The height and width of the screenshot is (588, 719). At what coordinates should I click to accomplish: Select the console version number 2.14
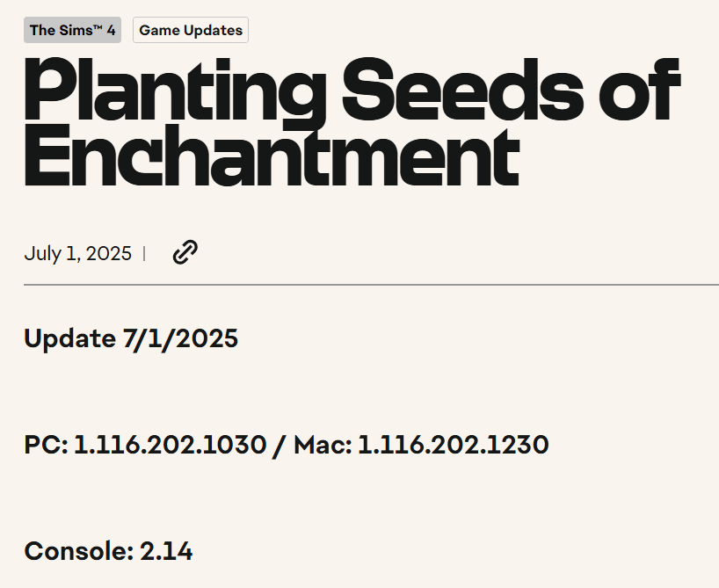pos(167,552)
